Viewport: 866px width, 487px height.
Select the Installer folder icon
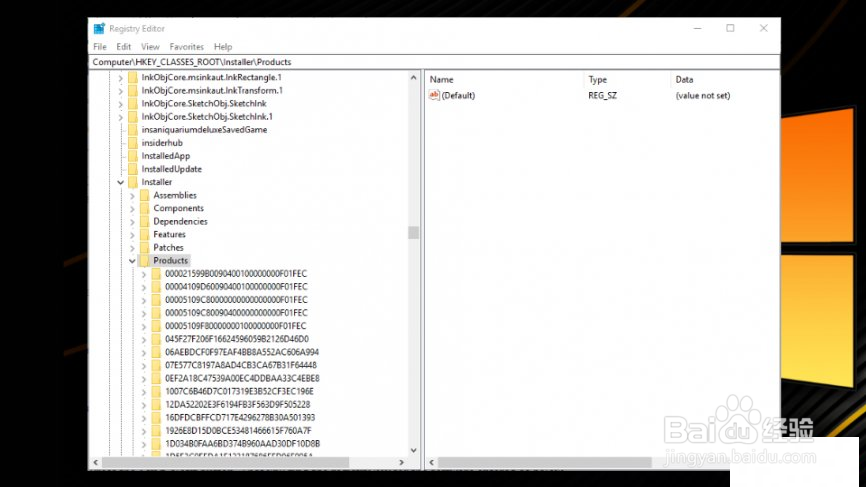[x=133, y=182]
